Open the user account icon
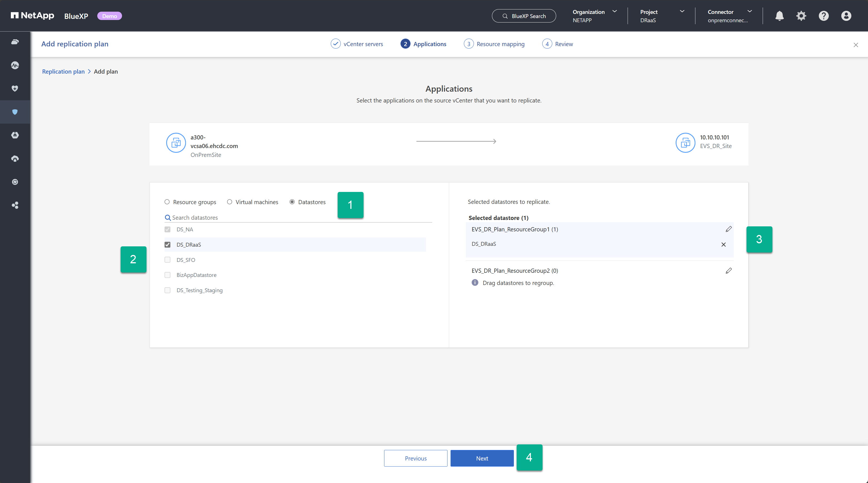The image size is (868, 483). tap(846, 16)
